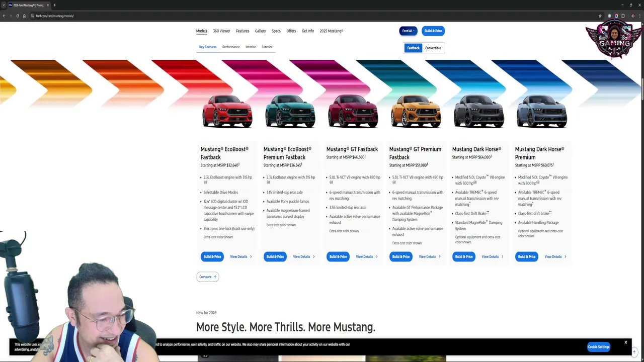
Task: Reload the page with the refresh icon
Action: [x=17, y=16]
